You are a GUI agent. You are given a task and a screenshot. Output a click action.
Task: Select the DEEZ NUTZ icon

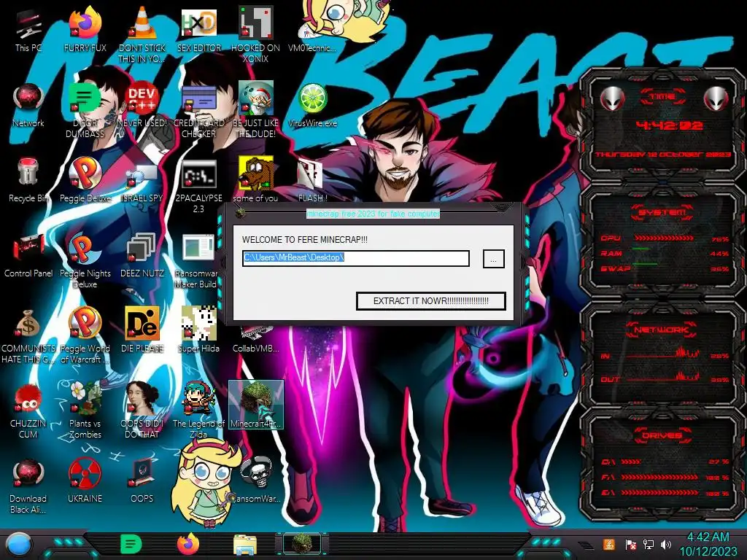tap(142, 255)
